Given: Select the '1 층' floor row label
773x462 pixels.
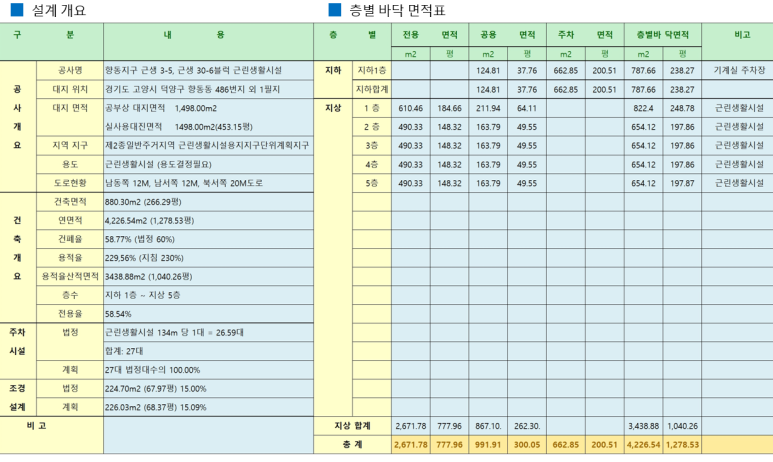Looking at the screenshot, I should [x=372, y=108].
